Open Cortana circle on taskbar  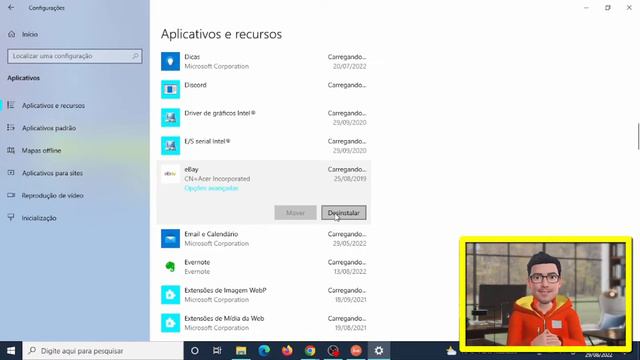click(x=195, y=351)
